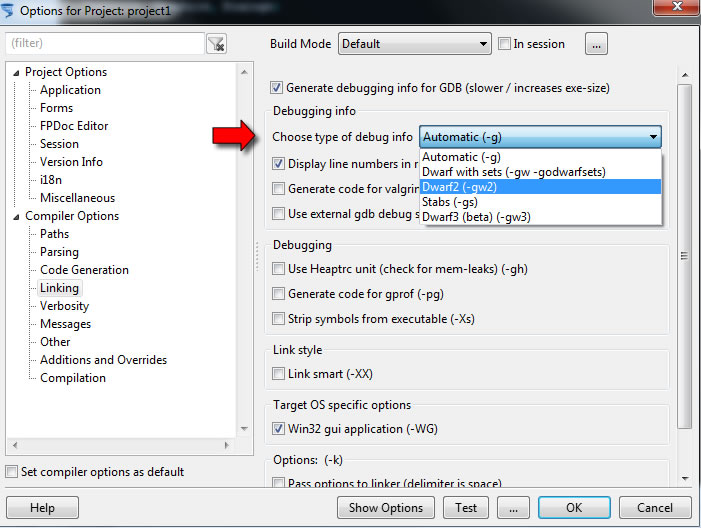Image resolution: width=701 pixels, height=528 pixels.
Task: Collapse the Compiler Options tree node
Action: pos(16,217)
